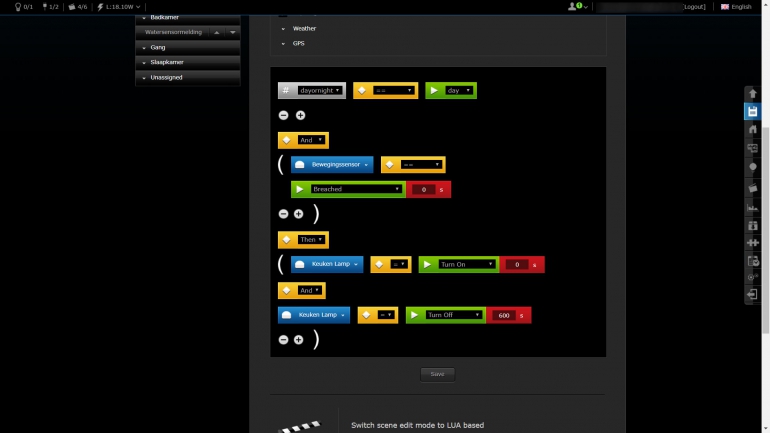Image resolution: width=770 pixels, height=433 pixels.
Task: Expand the Slaapkamer room section
Action: (x=188, y=62)
